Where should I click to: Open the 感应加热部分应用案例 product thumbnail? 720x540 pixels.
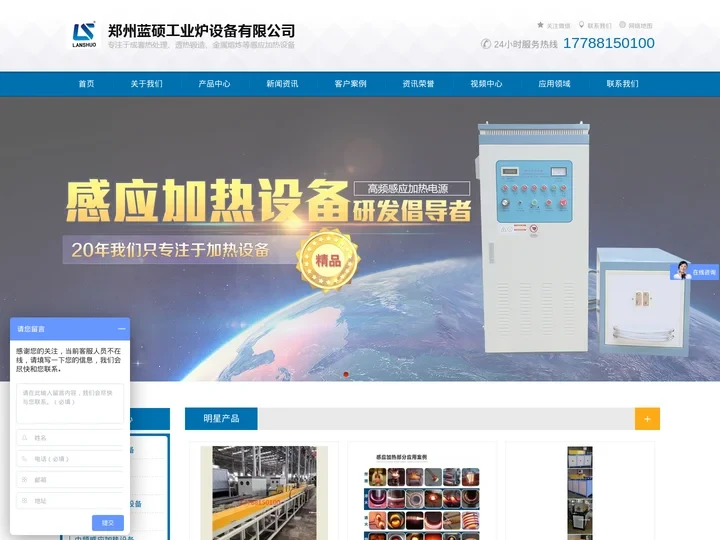(422, 495)
